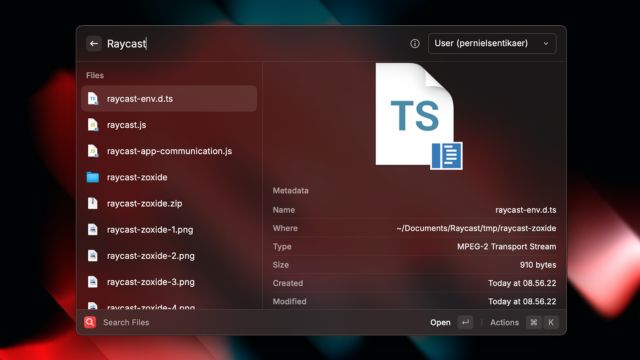Image resolution: width=640 pixels, height=360 pixels.
Task: Click the JS icon of raycast.js
Action: click(93, 125)
